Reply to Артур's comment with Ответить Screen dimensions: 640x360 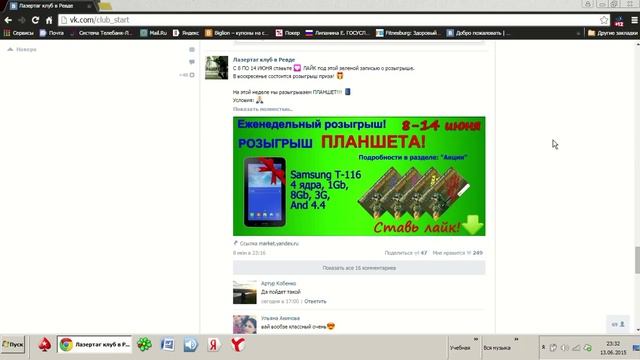pos(315,301)
